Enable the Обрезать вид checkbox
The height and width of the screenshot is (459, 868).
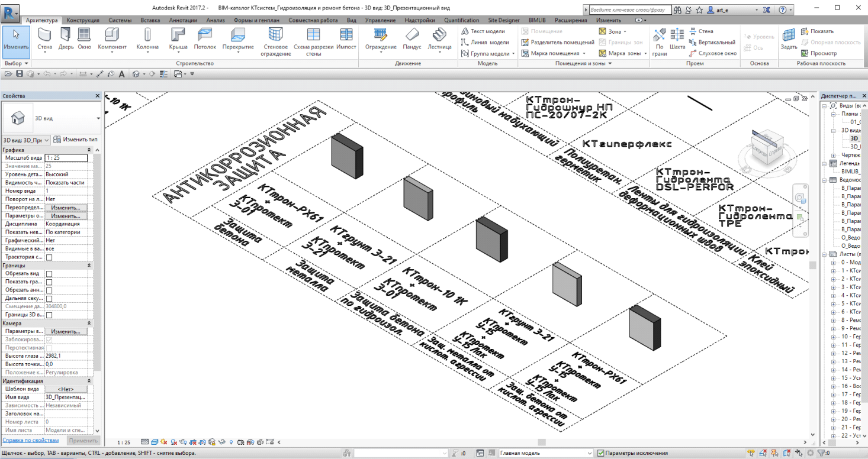(49, 274)
